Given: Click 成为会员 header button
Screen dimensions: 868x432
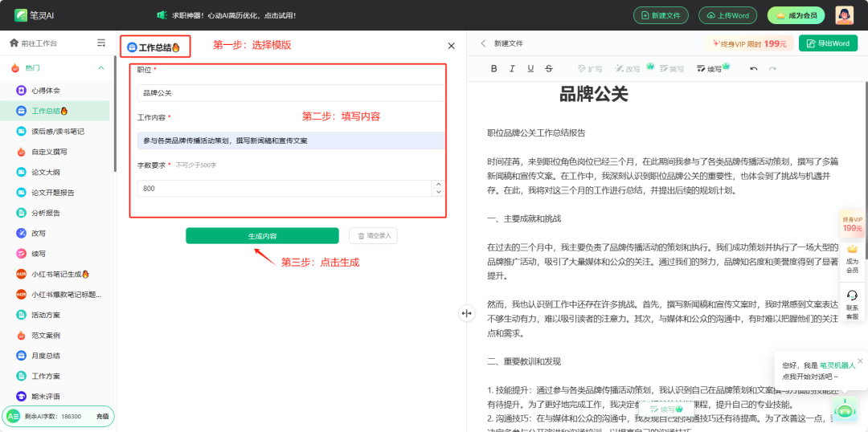Looking at the screenshot, I should [796, 15].
